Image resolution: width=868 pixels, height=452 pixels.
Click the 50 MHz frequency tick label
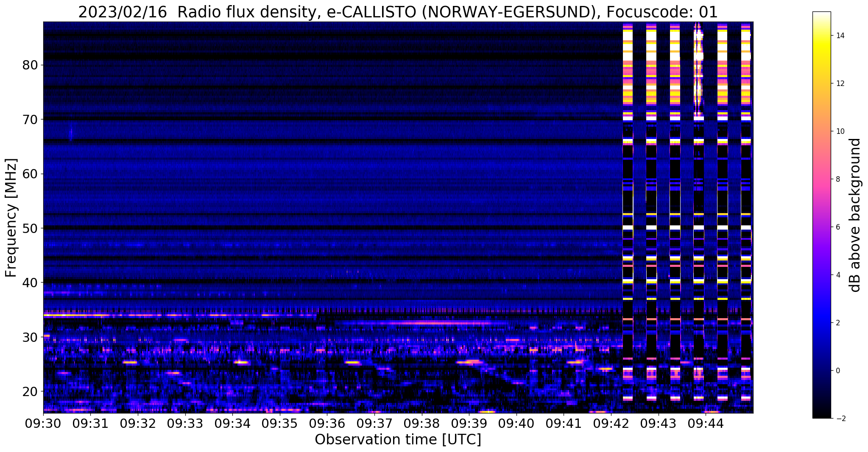[x=30, y=228]
